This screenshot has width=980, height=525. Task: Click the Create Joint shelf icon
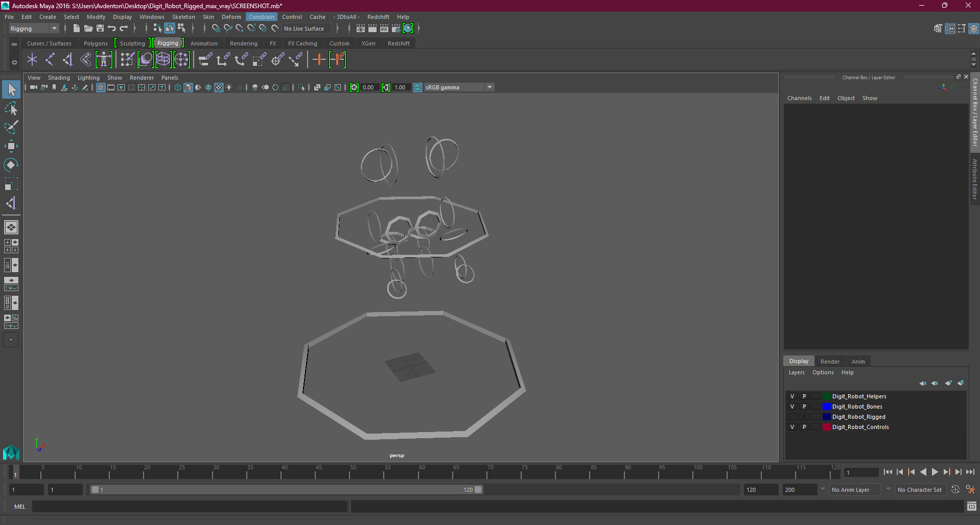50,60
